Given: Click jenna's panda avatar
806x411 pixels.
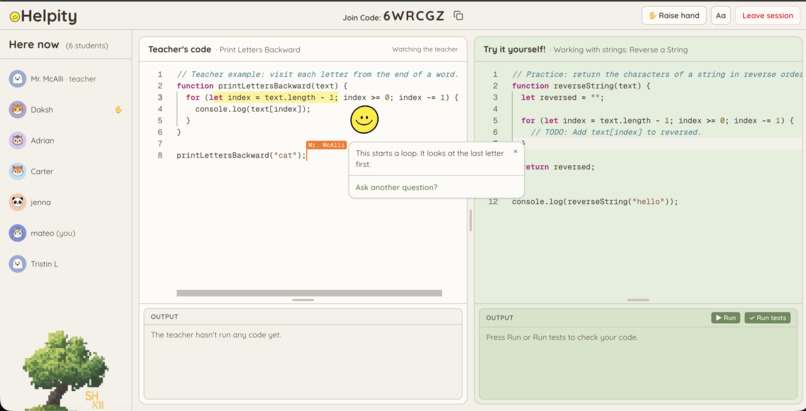Looking at the screenshot, I should [17, 202].
